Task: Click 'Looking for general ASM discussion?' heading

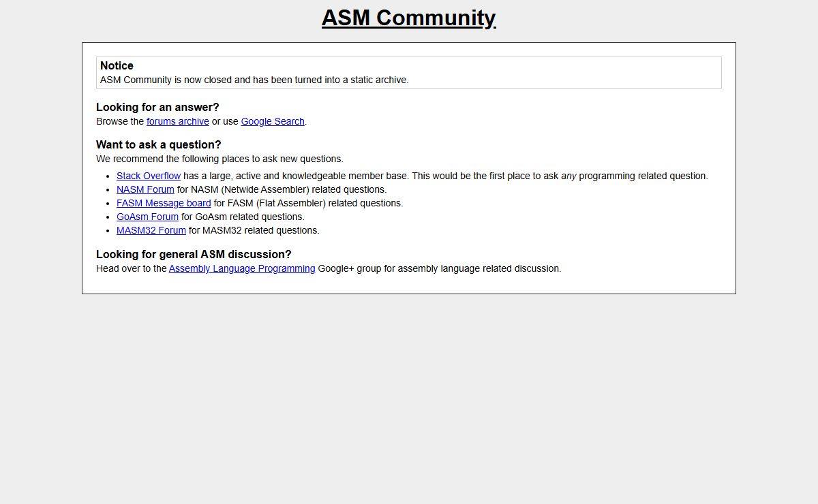Action: (194, 254)
